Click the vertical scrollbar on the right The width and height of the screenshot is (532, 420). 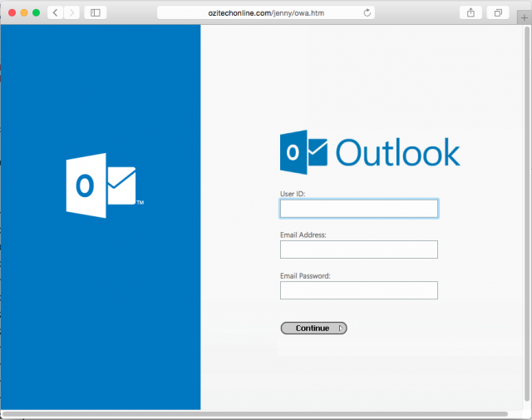click(526, 214)
